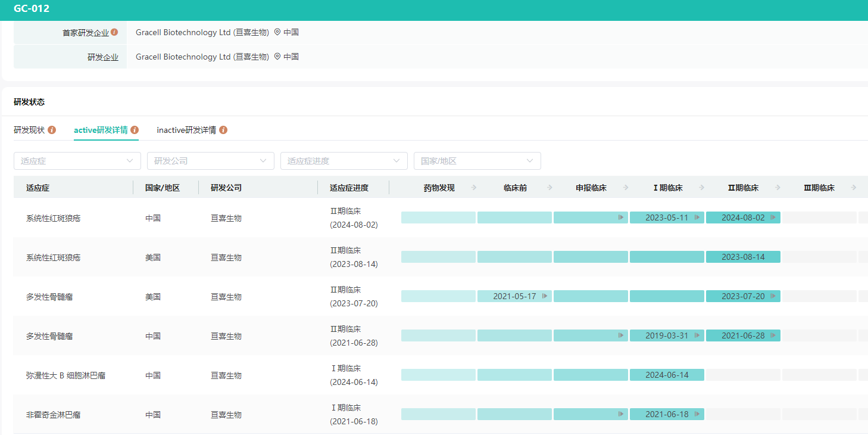Viewport: 868px width, 435px height.
Task: Click info icon beside inactive研发详情 tab
Action: [x=223, y=130]
